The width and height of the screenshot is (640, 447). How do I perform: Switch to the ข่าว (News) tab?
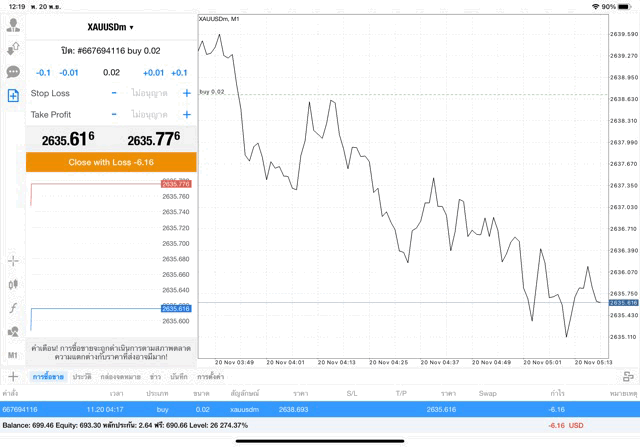pyautogui.click(x=155, y=377)
